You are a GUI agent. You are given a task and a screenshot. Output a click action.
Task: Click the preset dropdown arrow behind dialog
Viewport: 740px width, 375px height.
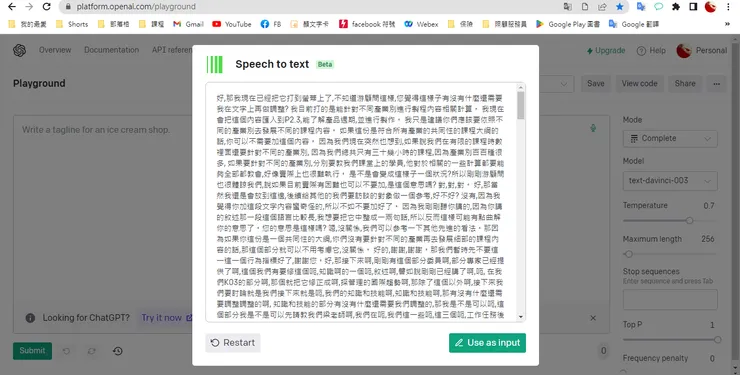(x=563, y=84)
